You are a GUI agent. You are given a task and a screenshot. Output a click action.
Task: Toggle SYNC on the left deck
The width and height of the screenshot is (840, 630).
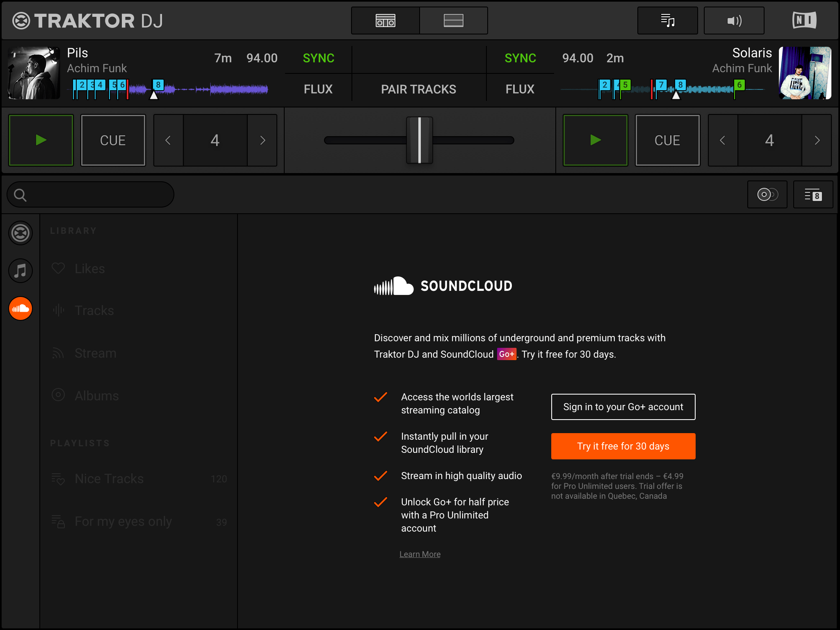(317, 58)
